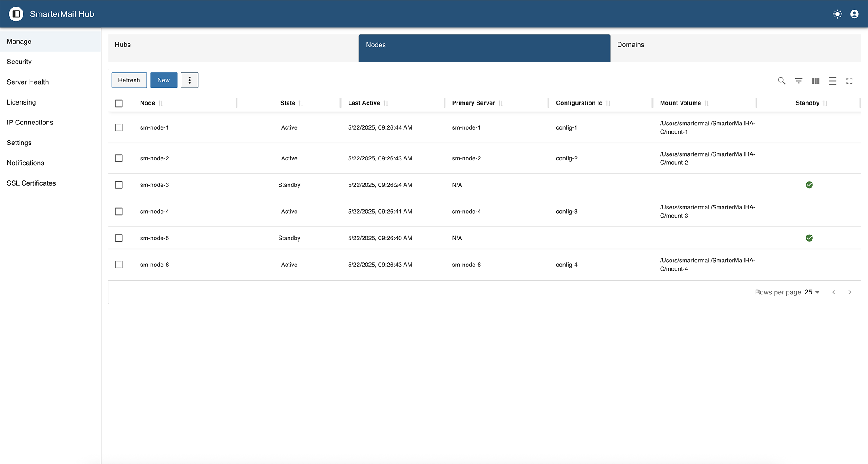868x464 pixels.
Task: Switch to the Domains tab
Action: tap(736, 48)
